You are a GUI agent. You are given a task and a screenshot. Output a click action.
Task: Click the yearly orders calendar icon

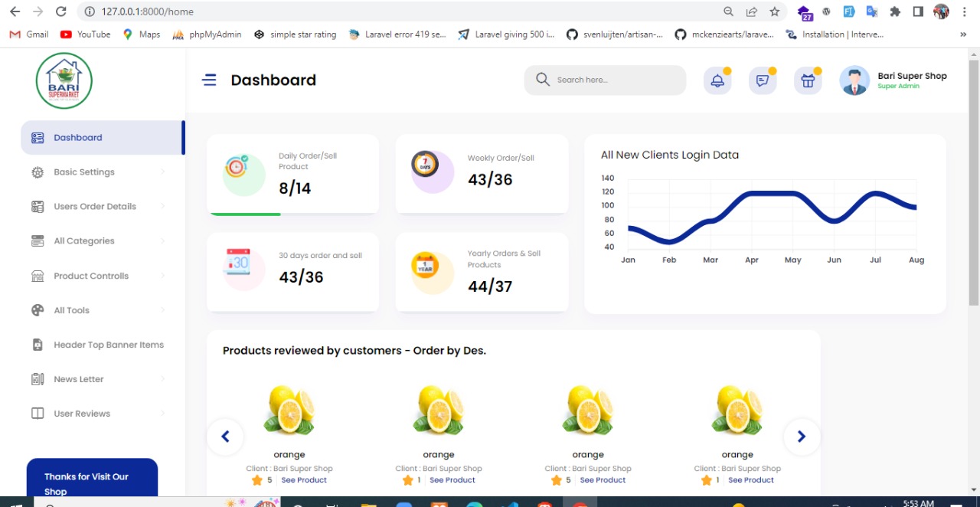[425, 266]
